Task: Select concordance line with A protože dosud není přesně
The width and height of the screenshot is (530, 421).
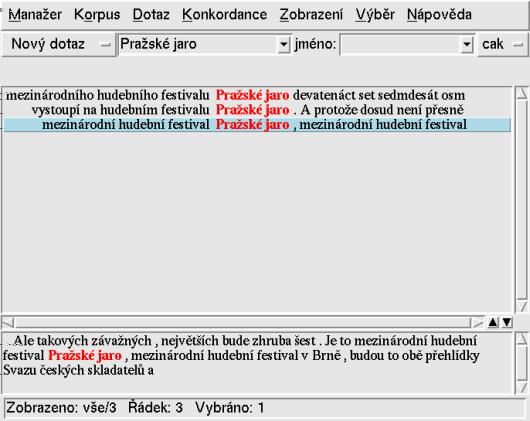Action: (257, 110)
